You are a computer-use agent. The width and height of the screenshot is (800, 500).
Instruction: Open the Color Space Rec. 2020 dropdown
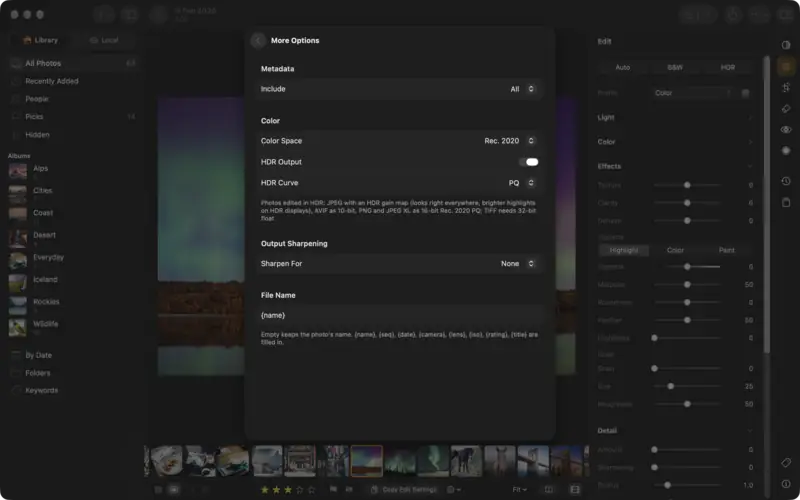pos(509,141)
